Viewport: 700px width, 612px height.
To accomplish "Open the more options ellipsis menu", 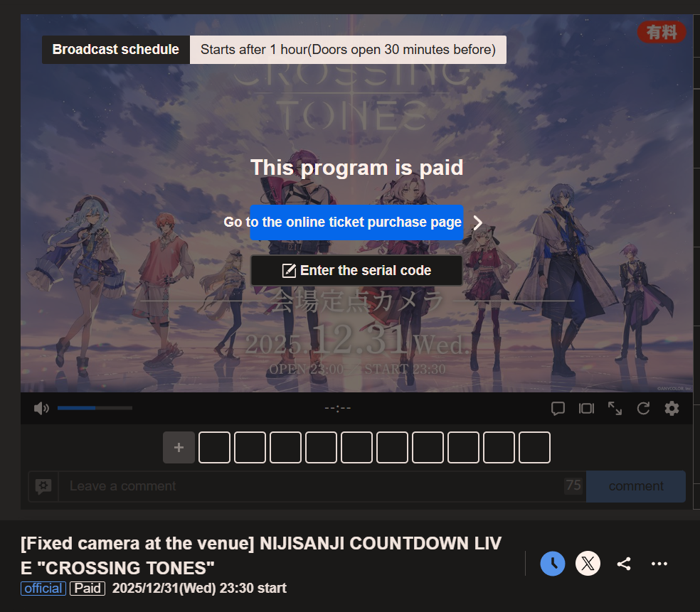I will coord(659,564).
